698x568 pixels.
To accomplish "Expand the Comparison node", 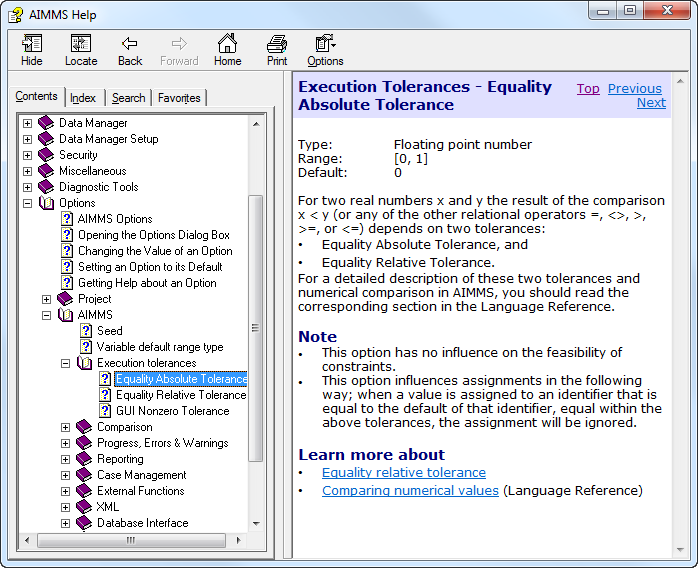I will pyautogui.click(x=65, y=427).
